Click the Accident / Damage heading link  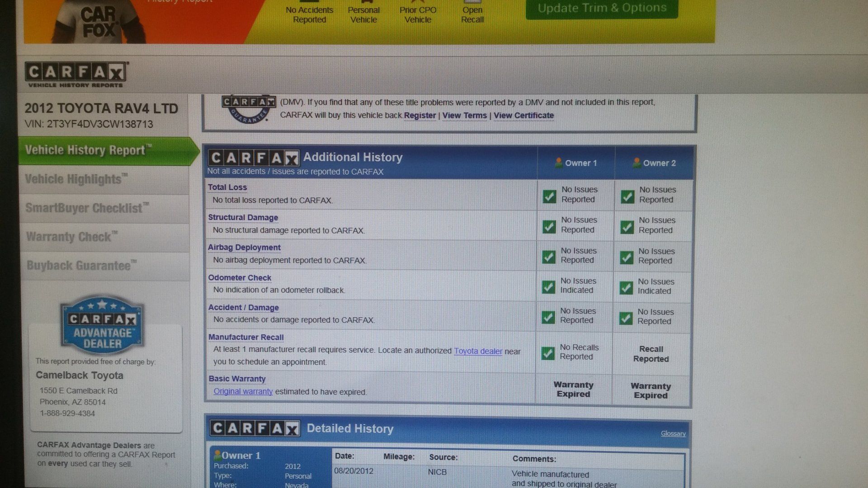coord(243,308)
